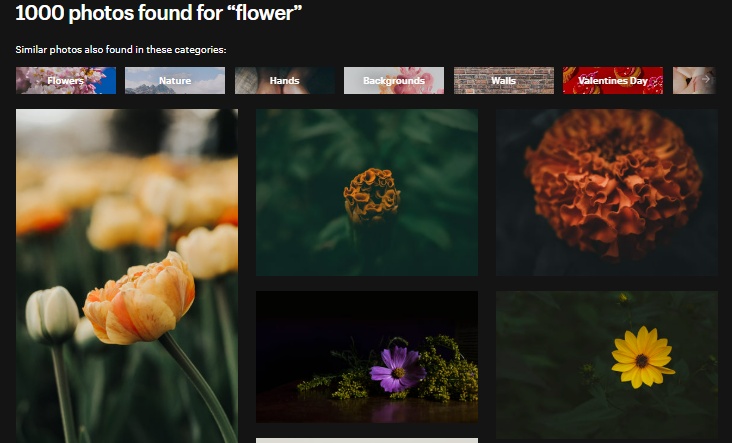Open the Flowers category tile
Screen dimensions: 732x443
(x=66, y=80)
